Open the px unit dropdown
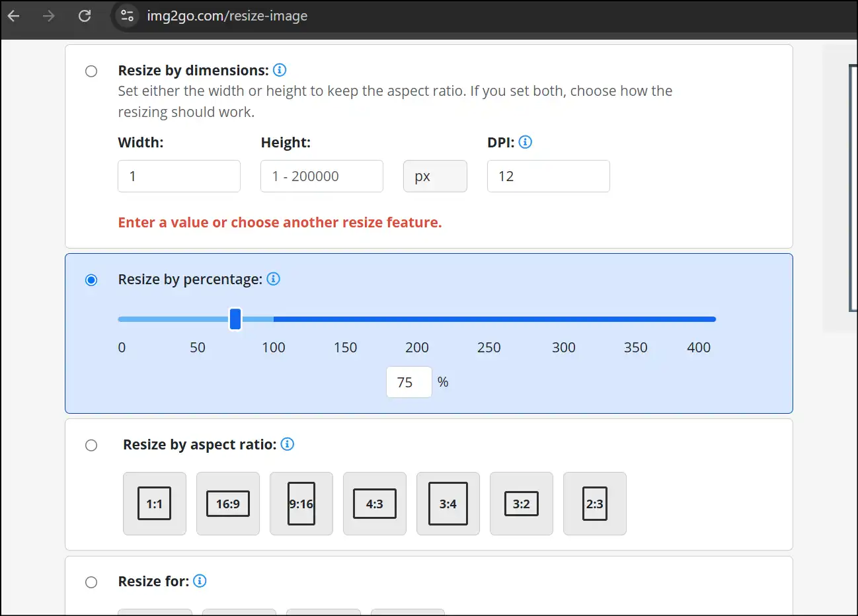 [435, 176]
